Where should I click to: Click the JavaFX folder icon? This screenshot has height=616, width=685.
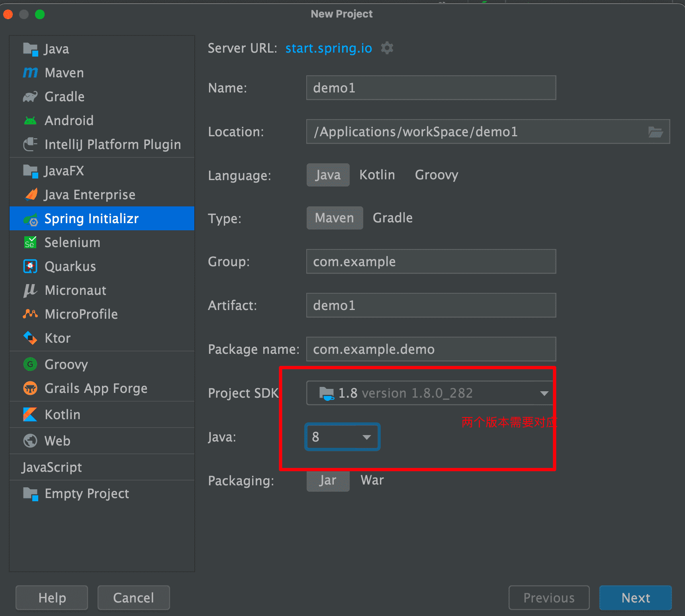[30, 171]
